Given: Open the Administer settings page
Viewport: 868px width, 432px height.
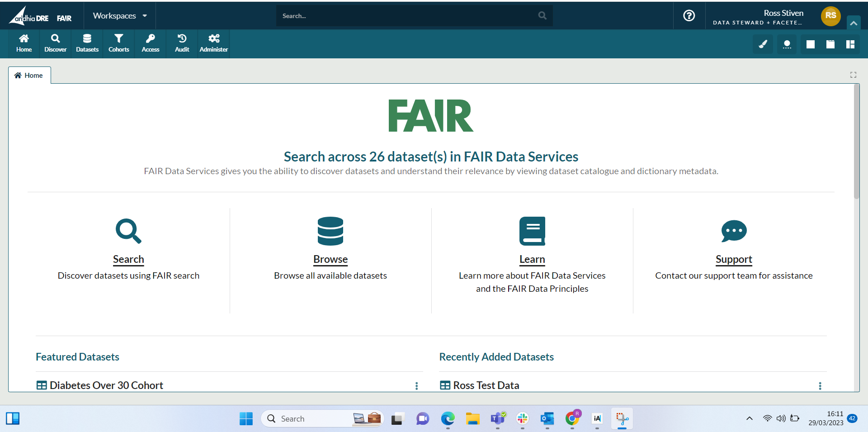Looking at the screenshot, I should (x=213, y=43).
